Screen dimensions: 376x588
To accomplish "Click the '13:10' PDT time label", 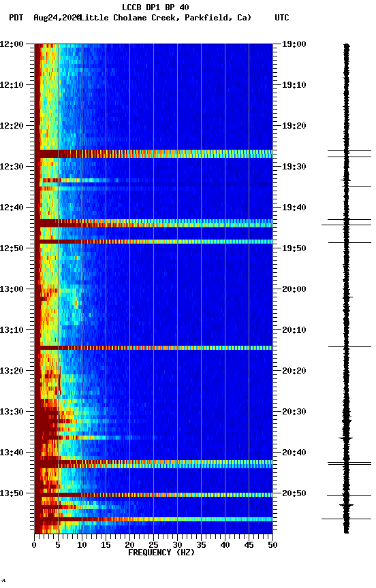I will [12, 330].
